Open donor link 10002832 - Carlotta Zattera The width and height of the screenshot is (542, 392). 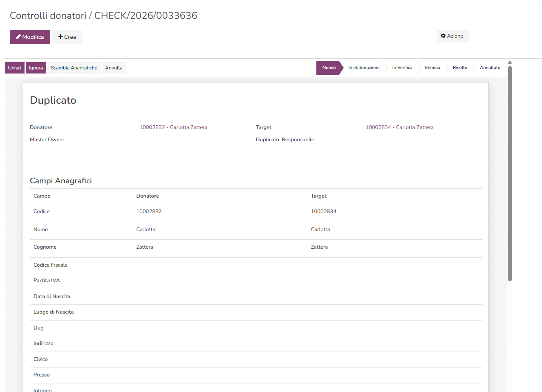tap(173, 127)
